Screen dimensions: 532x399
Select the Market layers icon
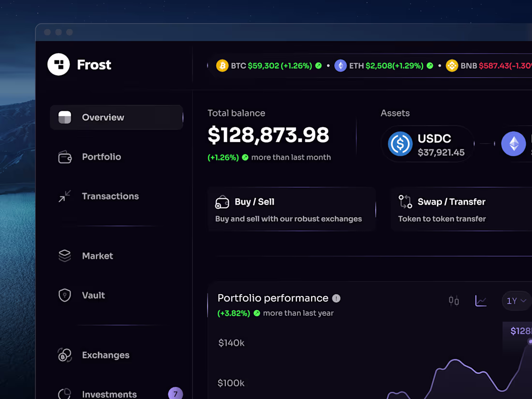[64, 256]
